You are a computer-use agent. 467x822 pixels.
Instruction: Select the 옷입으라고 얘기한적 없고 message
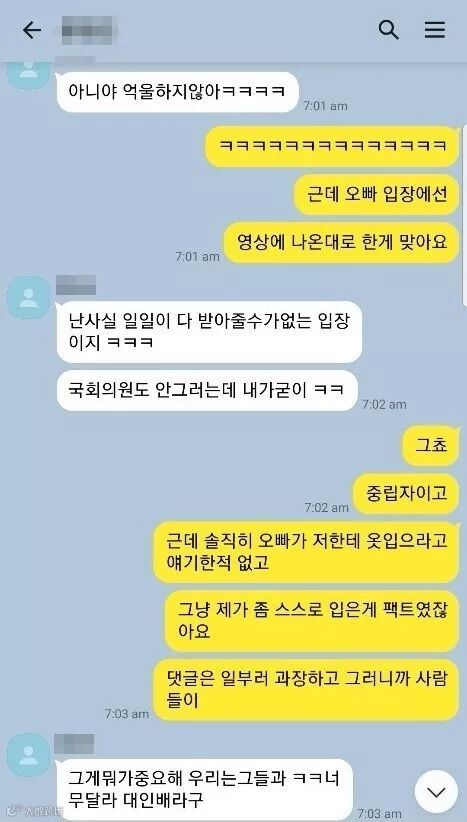pos(307,552)
